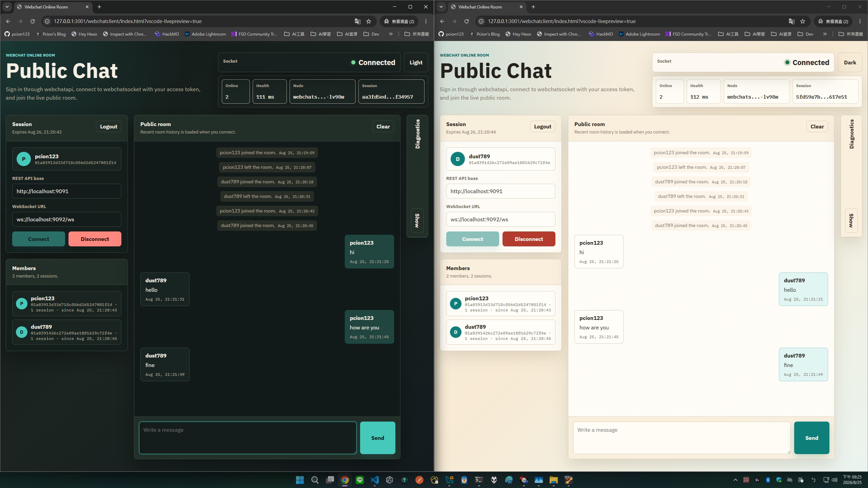
Task: Open a new tab in the left window
Action: pyautogui.click(x=99, y=7)
